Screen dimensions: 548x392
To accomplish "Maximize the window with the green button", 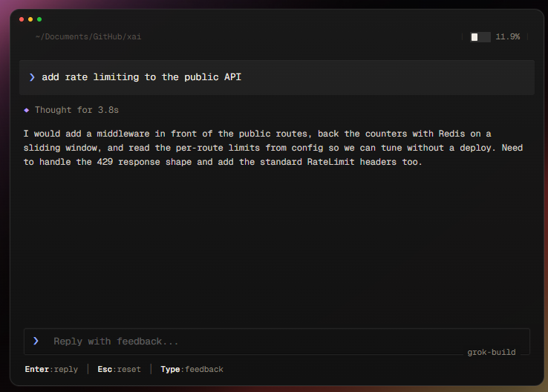I will [x=39, y=19].
